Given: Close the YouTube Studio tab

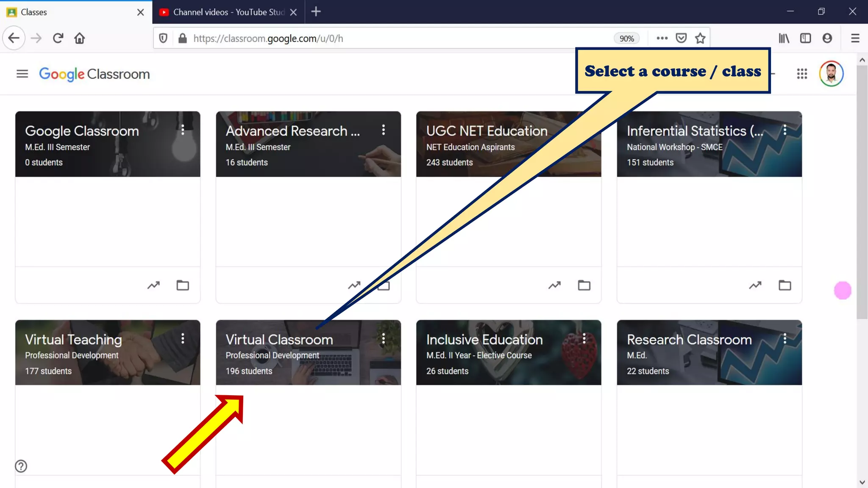Looking at the screenshot, I should click(x=293, y=12).
